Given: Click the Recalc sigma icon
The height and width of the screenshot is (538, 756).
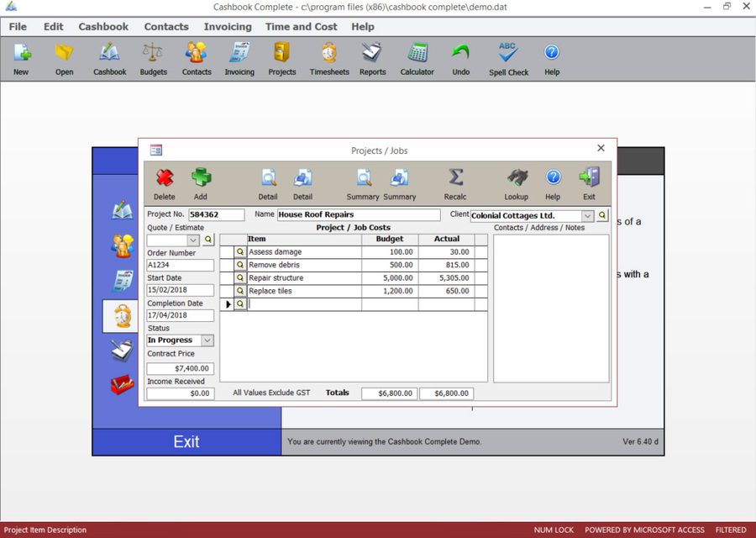Looking at the screenshot, I should click(x=455, y=177).
